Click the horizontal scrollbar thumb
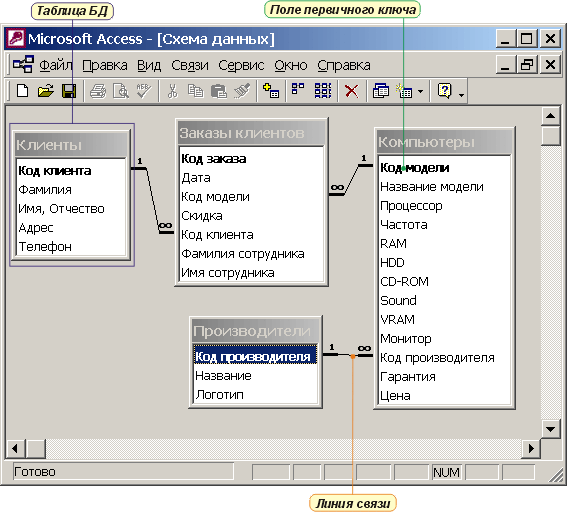 coord(36,448)
